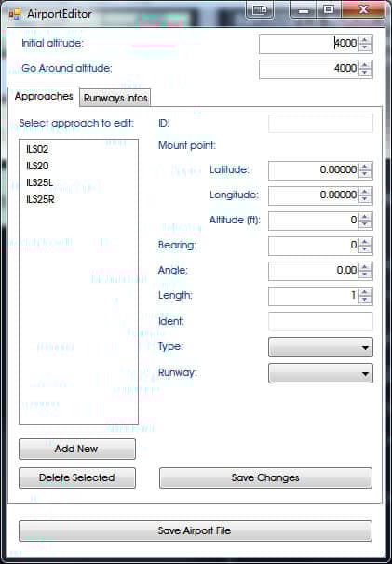The width and height of the screenshot is (392, 564).
Task: Increase Length using the up spinner arrow
Action: [365, 292]
